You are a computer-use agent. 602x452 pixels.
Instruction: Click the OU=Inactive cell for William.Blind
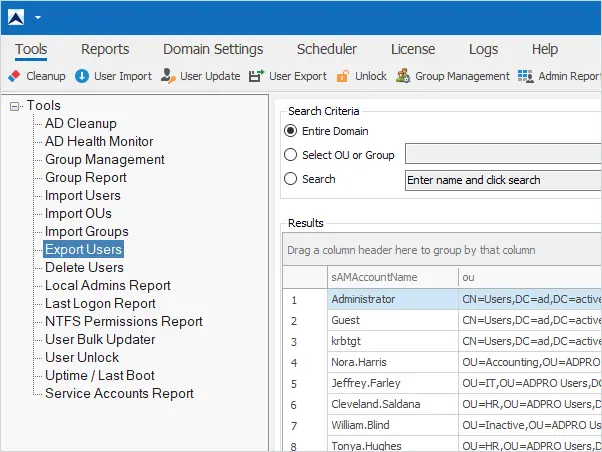click(530, 425)
